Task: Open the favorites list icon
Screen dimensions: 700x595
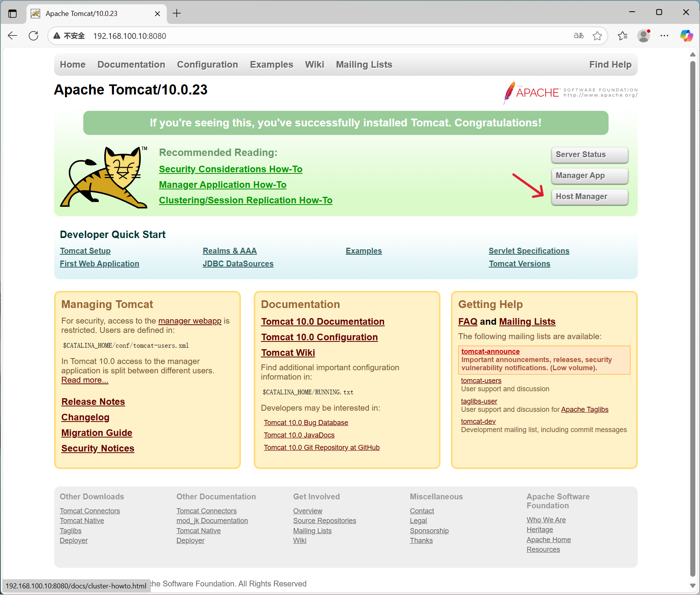Action: (x=623, y=36)
